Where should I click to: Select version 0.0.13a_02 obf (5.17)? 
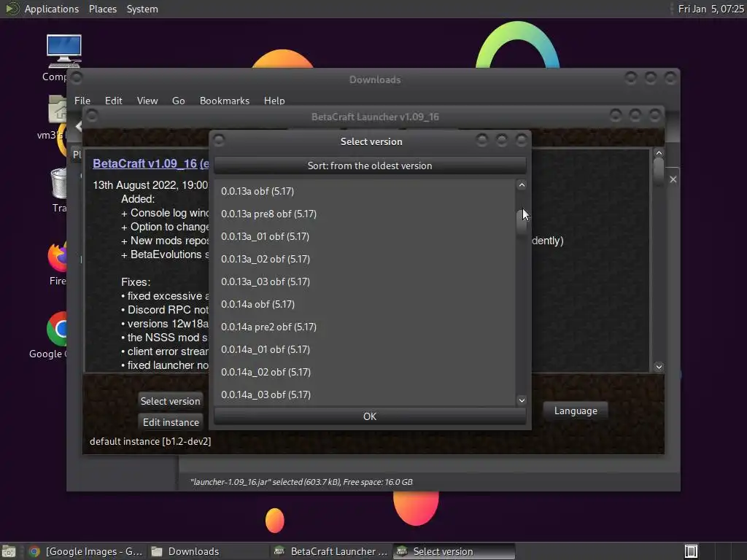coord(365,259)
